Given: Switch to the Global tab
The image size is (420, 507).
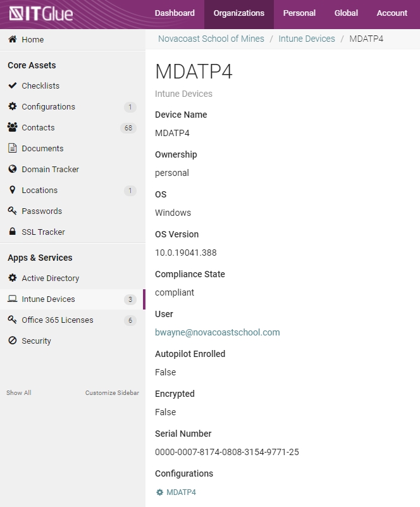Looking at the screenshot, I should pos(346,13).
